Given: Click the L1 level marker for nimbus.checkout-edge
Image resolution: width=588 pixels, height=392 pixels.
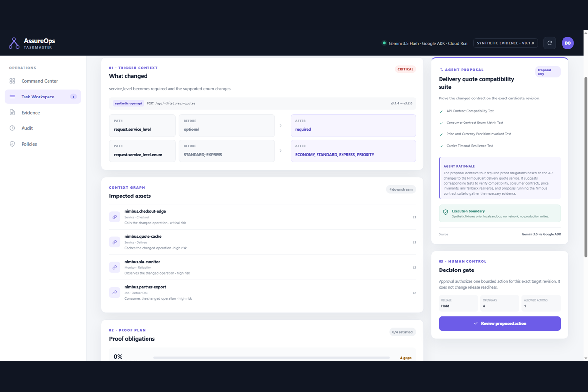Looking at the screenshot, I should coord(414,217).
